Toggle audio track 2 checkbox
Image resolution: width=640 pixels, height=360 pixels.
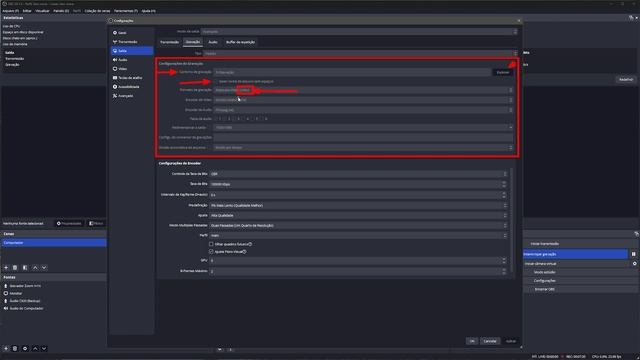225,119
